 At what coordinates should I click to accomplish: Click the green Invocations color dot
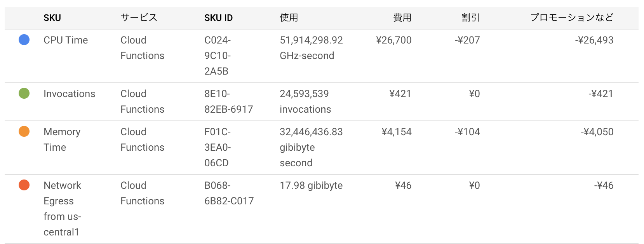(24, 93)
